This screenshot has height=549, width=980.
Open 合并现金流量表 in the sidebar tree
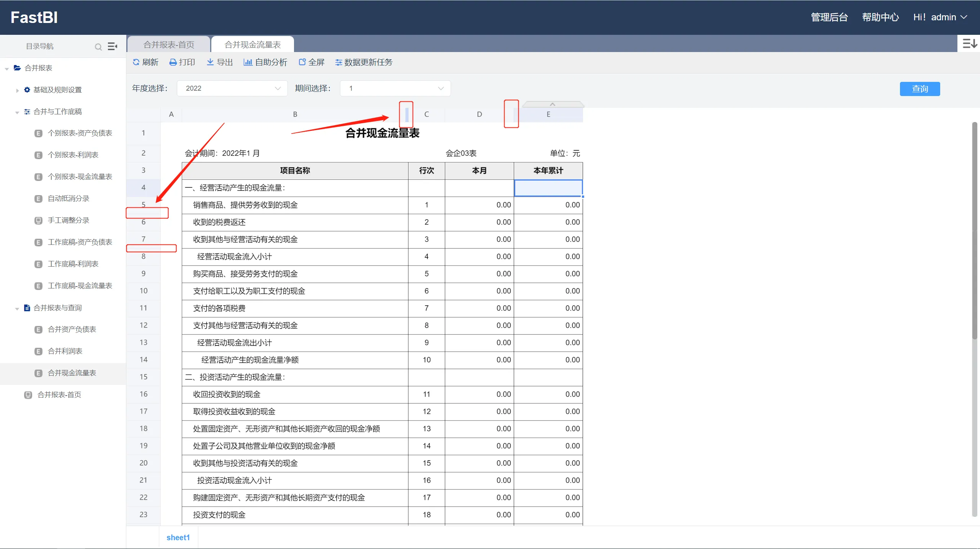pyautogui.click(x=72, y=373)
